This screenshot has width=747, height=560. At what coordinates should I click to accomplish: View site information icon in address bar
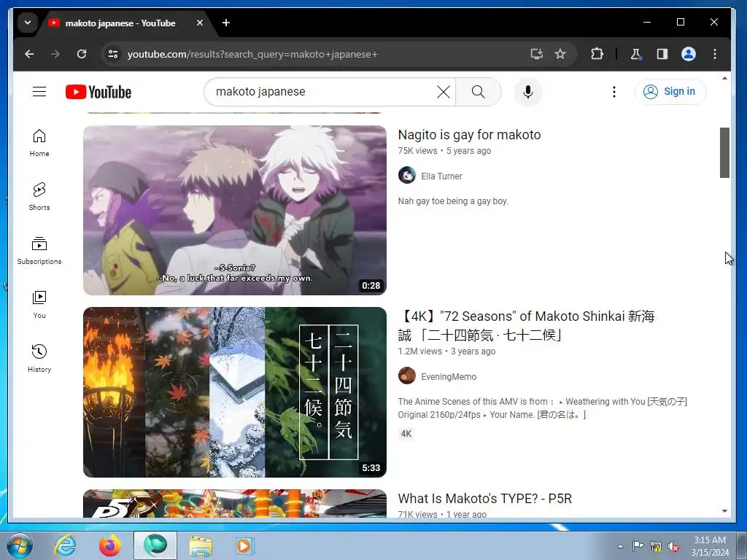click(113, 54)
